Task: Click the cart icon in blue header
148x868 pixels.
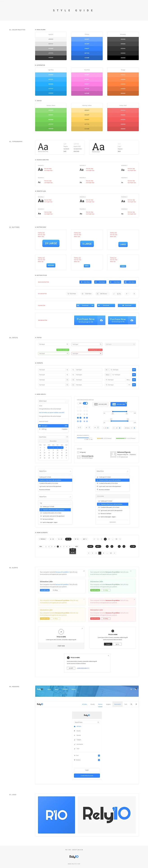Action: coord(136,689)
